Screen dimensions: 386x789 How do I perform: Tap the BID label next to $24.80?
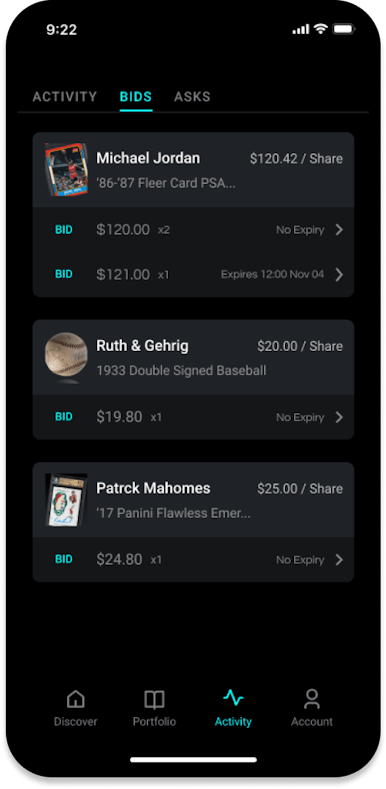tap(64, 560)
